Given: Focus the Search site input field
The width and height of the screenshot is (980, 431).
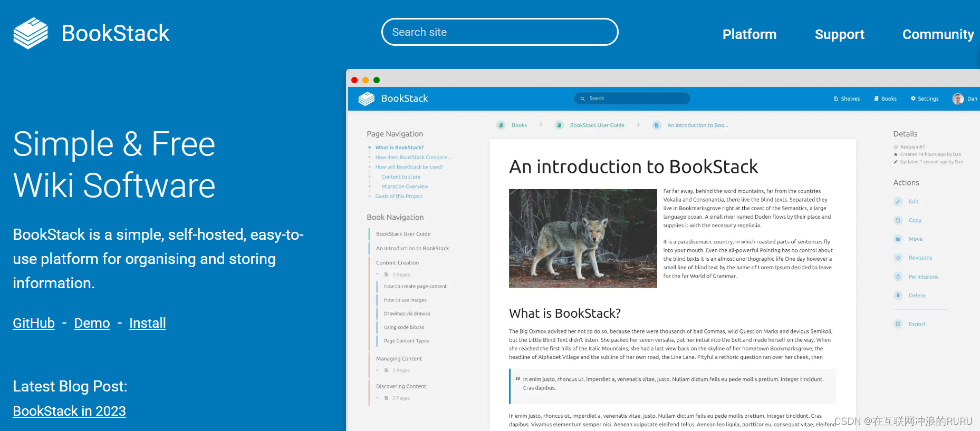Looking at the screenshot, I should tap(499, 32).
